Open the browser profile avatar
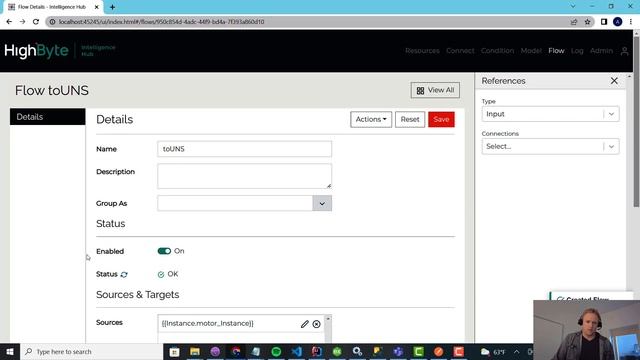 (x=618, y=22)
